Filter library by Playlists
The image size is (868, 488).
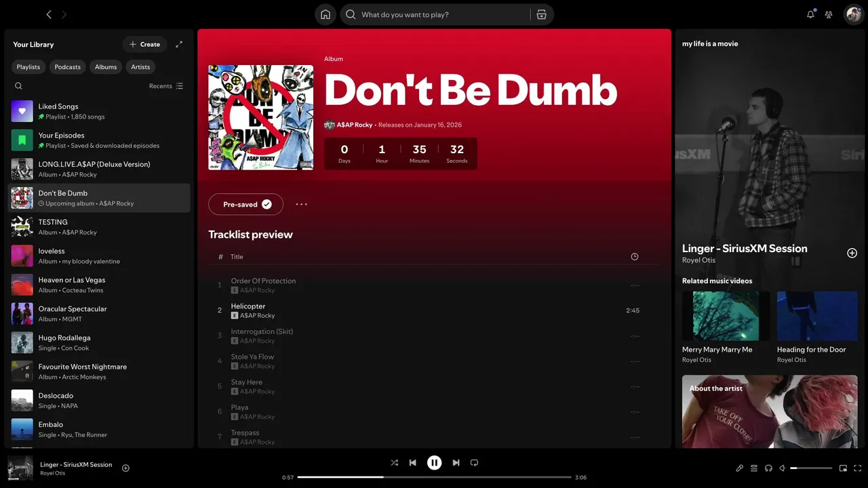28,66
